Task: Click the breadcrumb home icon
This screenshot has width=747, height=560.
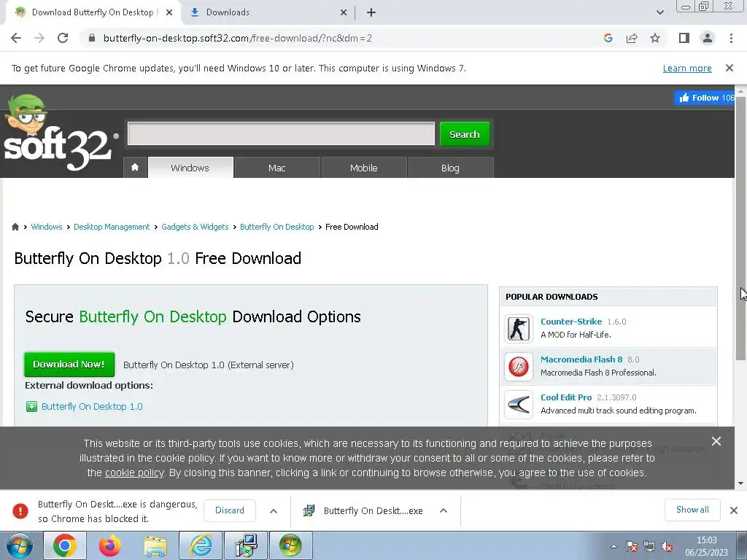Action: pos(15,227)
